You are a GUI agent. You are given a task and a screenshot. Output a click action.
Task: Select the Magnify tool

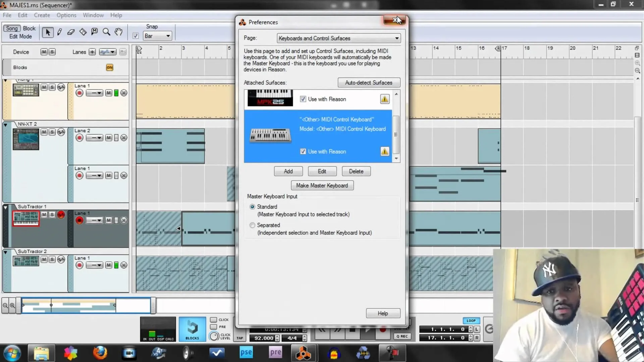tap(106, 32)
